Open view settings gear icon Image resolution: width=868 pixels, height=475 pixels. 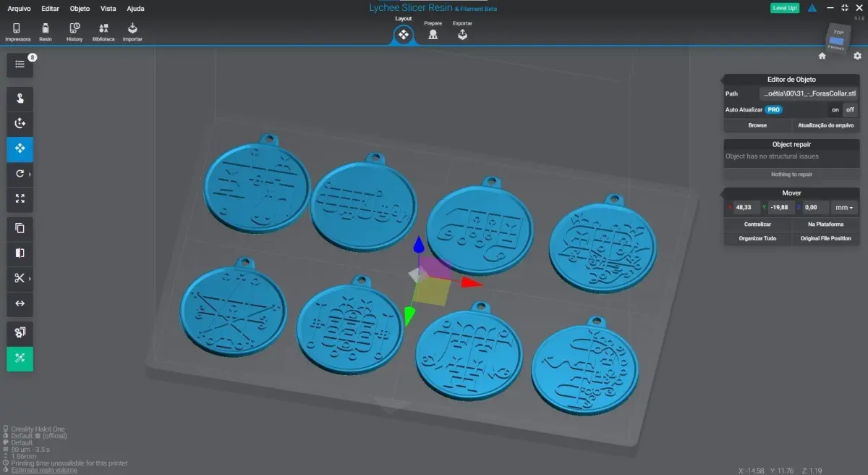pyautogui.click(x=857, y=56)
